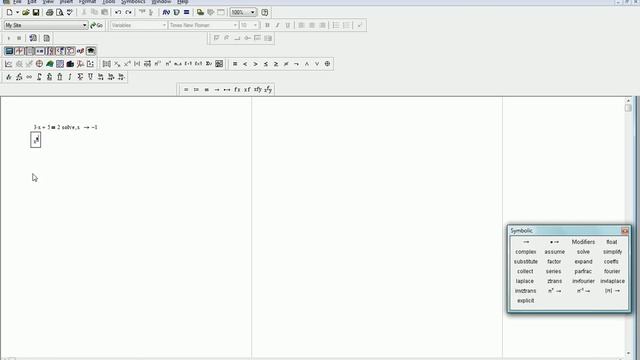Choose the parfrac keyword in Symbolic panel
The height and width of the screenshot is (360, 640).
coord(583,271)
